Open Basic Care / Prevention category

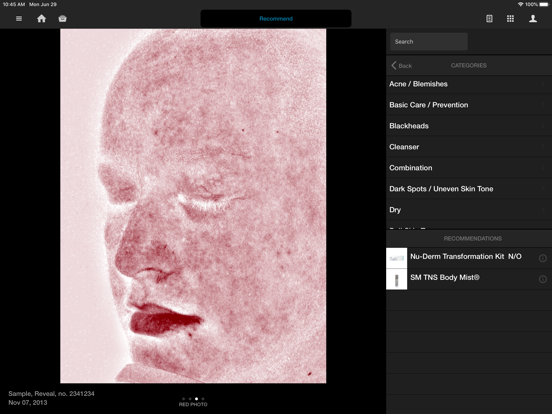point(469,105)
